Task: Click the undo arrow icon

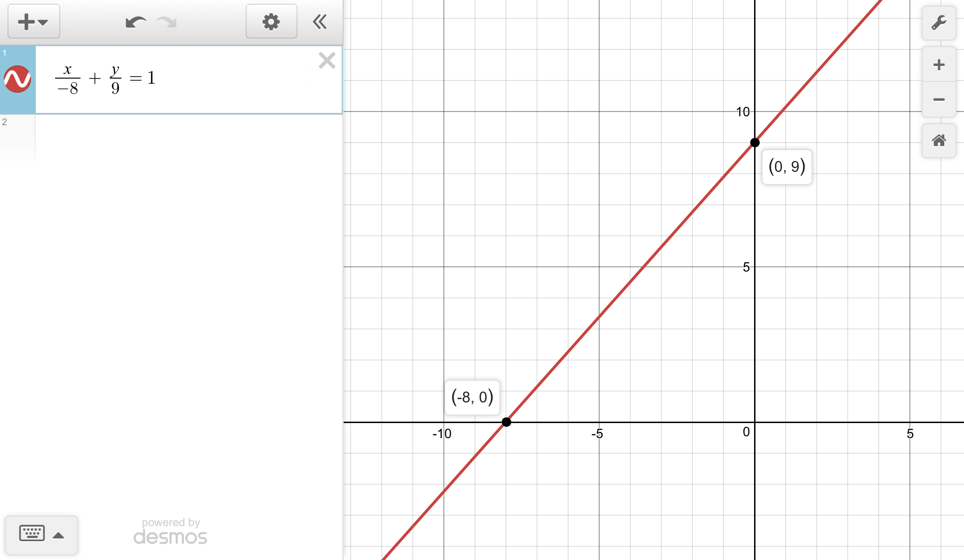Action: pyautogui.click(x=135, y=21)
